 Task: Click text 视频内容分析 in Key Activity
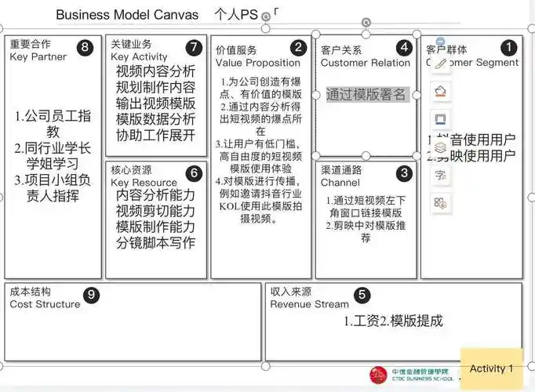pyautogui.click(x=155, y=71)
